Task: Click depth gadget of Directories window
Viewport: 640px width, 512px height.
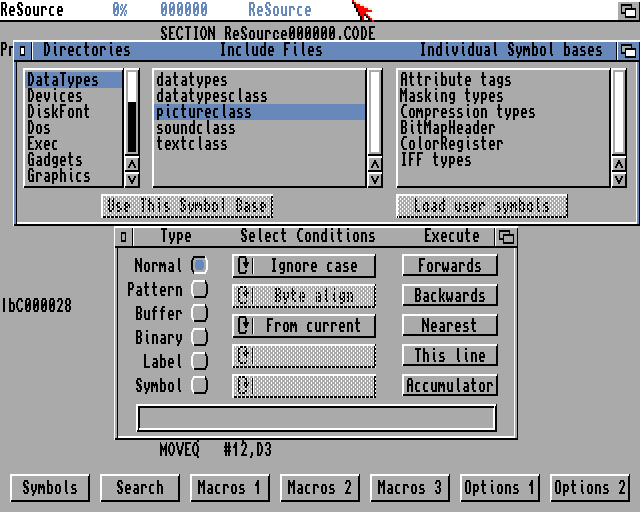Action: pos(628,51)
